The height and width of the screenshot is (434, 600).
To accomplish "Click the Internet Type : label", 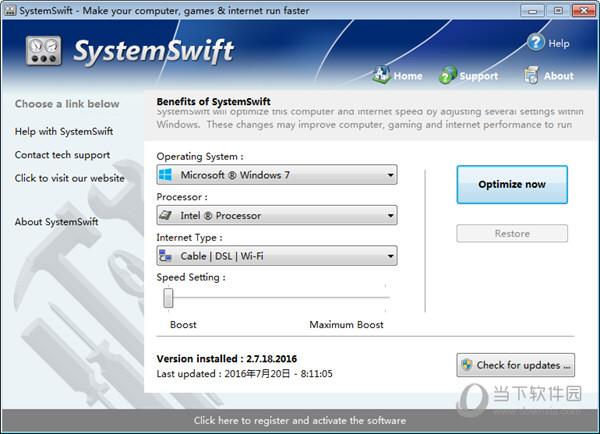I will (189, 237).
